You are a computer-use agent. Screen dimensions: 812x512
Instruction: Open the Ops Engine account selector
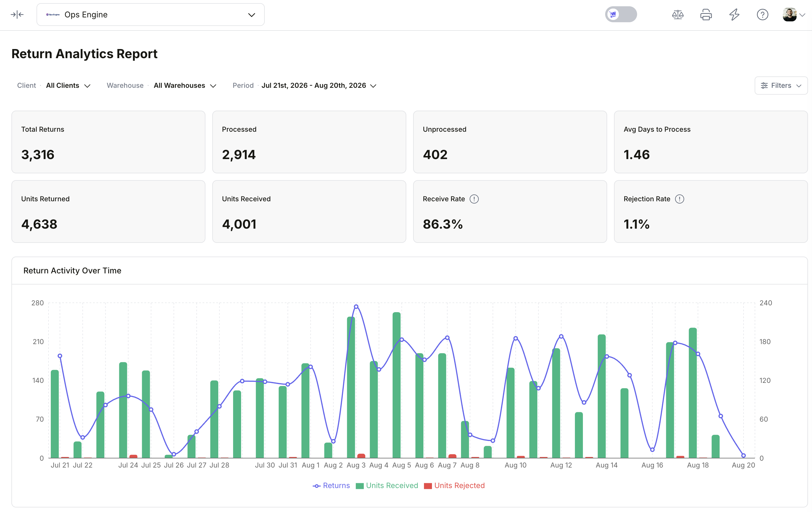click(150, 15)
